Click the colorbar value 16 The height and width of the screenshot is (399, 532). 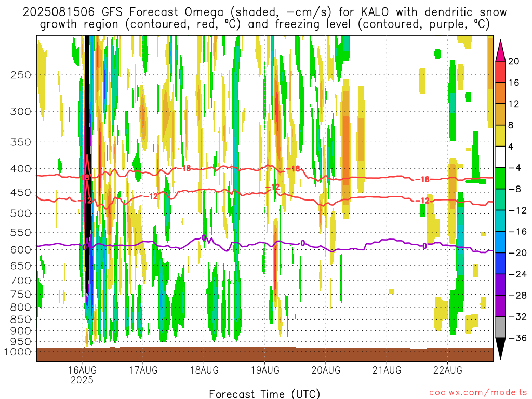[513, 83]
